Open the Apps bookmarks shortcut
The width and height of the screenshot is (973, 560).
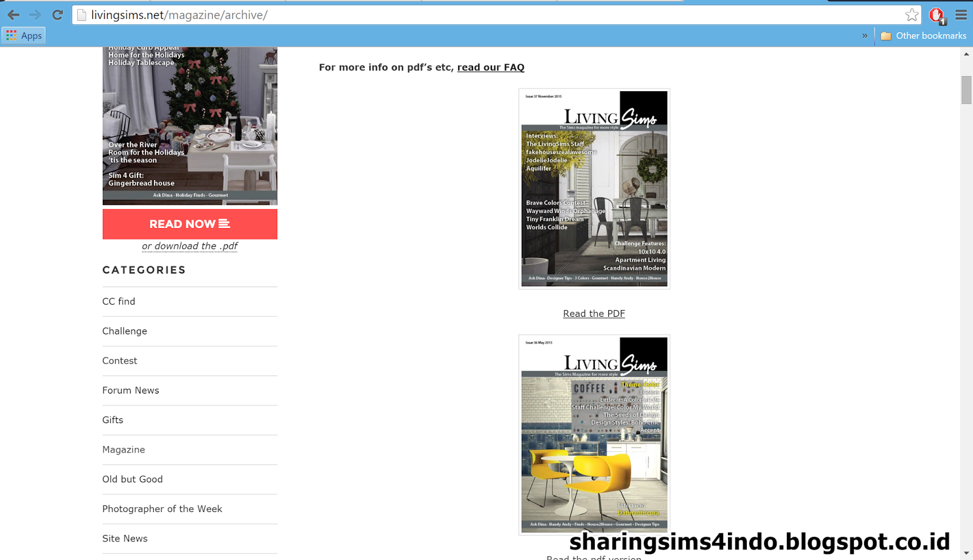24,35
